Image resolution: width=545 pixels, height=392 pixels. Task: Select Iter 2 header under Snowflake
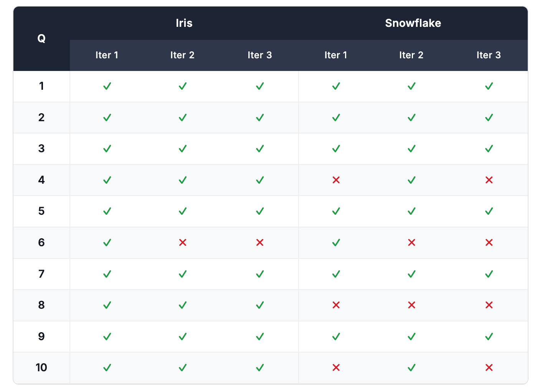[411, 55]
